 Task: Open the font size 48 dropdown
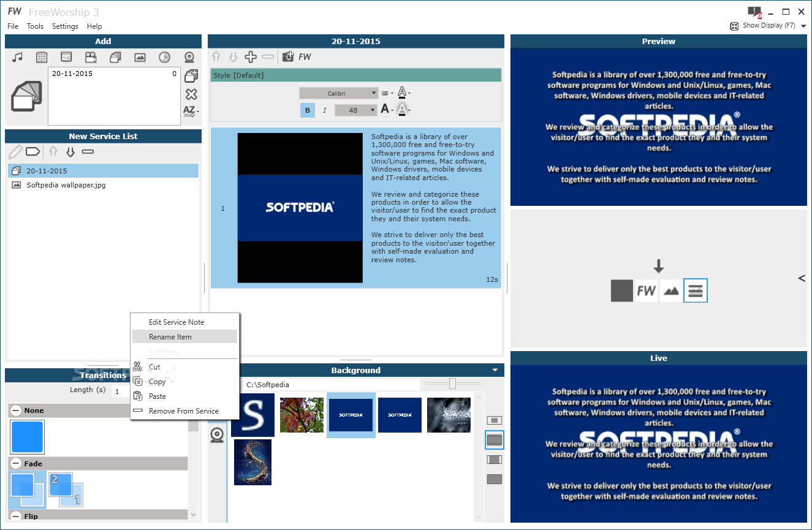coord(355,110)
